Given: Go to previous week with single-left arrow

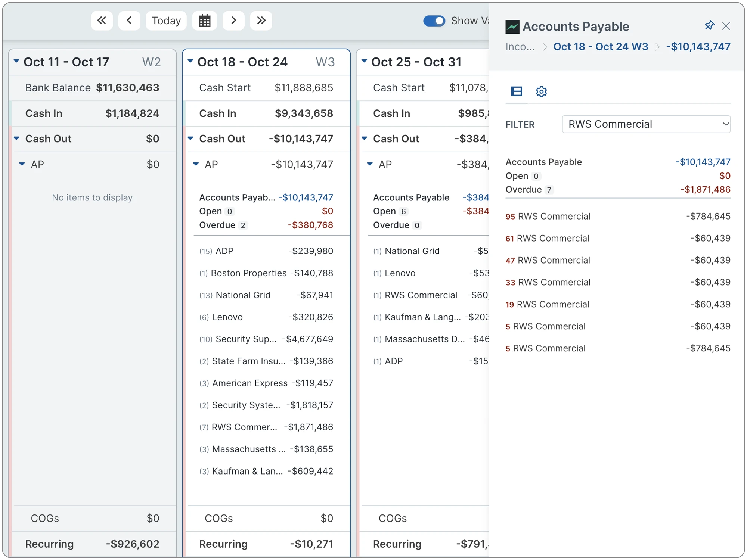Looking at the screenshot, I should [x=129, y=20].
